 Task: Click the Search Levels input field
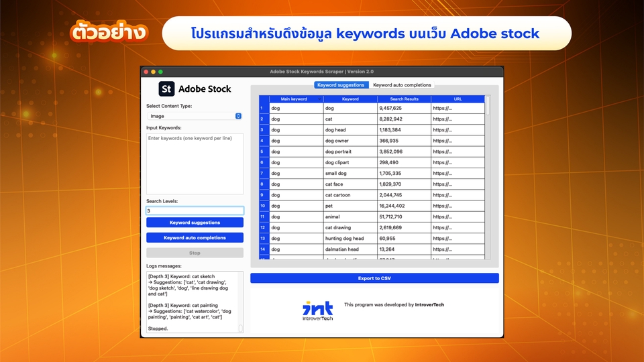tap(195, 210)
